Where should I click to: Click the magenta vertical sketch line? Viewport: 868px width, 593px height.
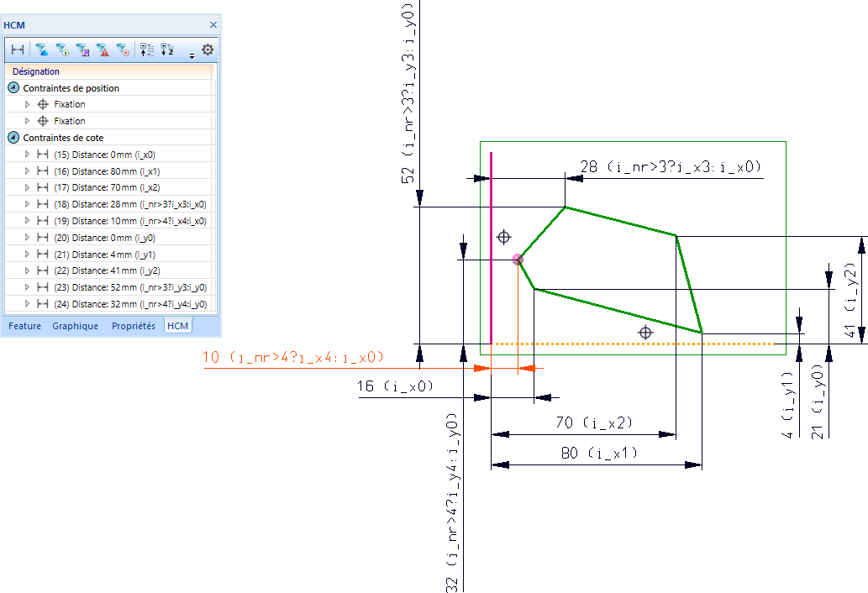coord(491,248)
